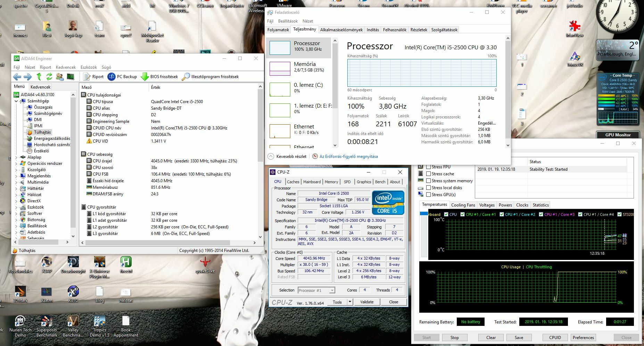This screenshot has height=346, width=644.
Task: Open the Eszközök menu in AIDA64
Action: [x=89, y=67]
